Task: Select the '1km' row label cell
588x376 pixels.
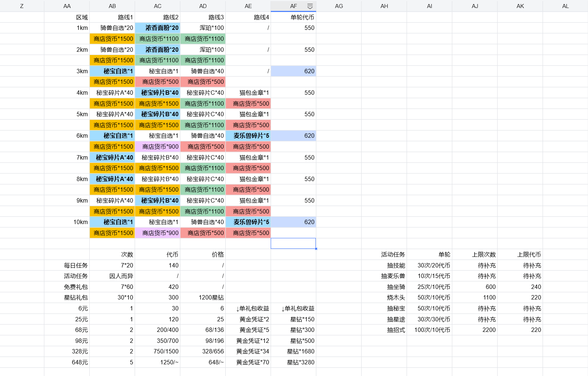Action: click(67, 28)
